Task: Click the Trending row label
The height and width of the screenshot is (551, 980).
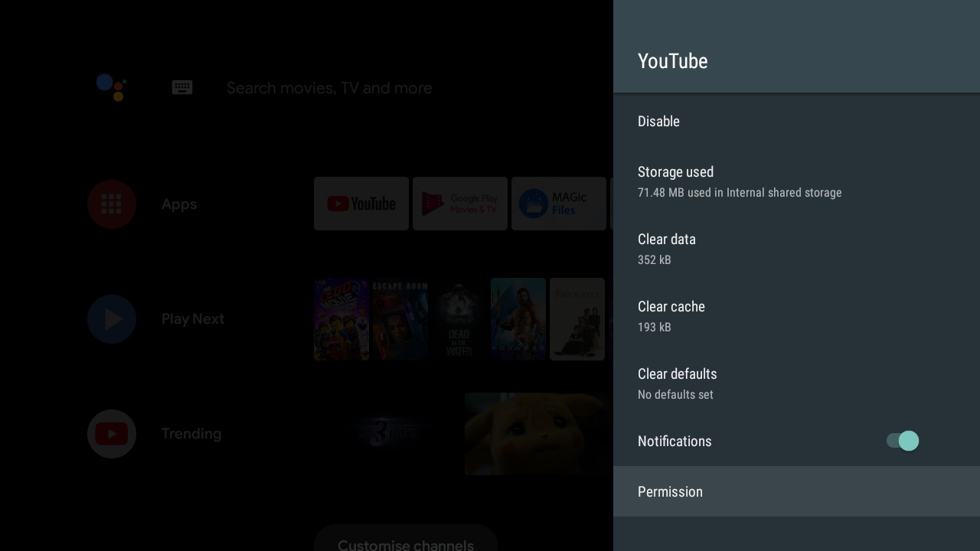Action: pos(191,434)
